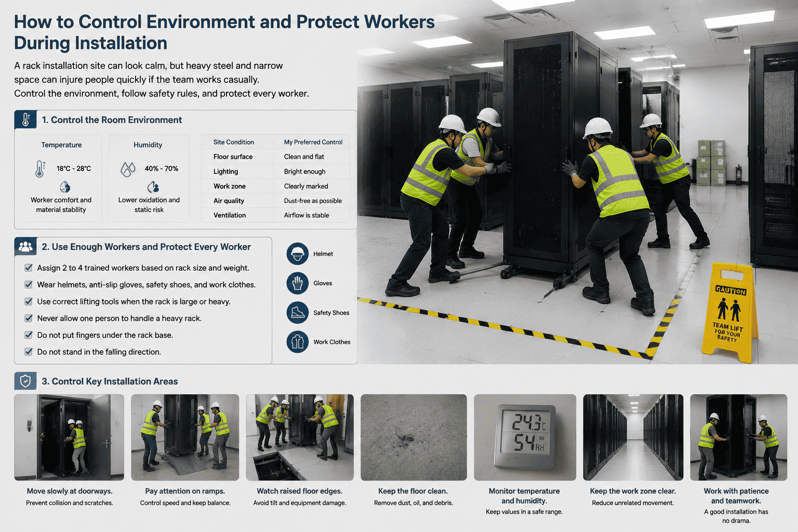This screenshot has height=532, width=798.
Task: Click the Helmet label text
Action: click(x=323, y=254)
